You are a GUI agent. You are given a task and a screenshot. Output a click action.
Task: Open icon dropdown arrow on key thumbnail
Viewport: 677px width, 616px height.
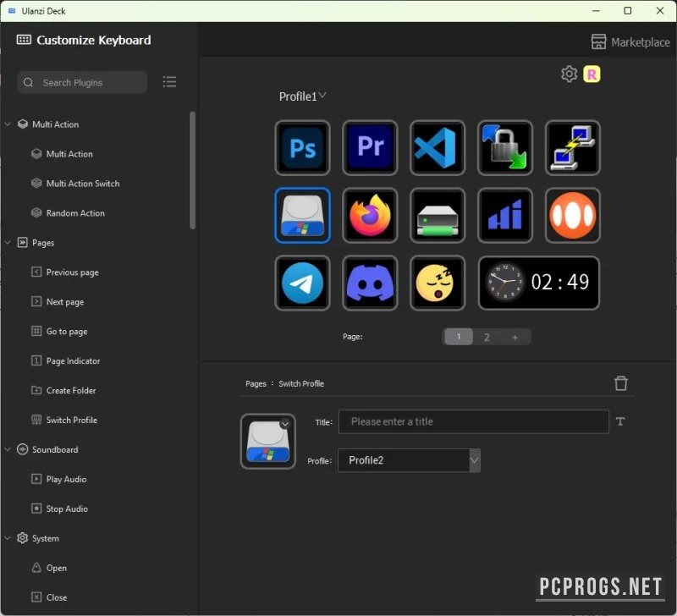coord(285,424)
